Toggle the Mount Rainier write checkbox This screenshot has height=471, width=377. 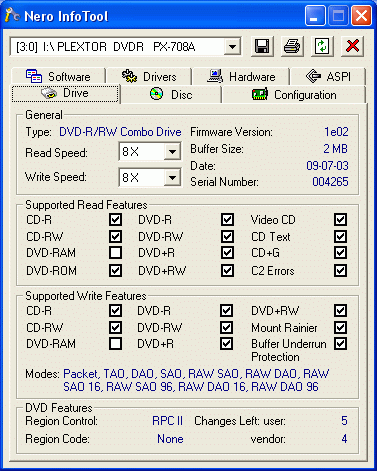(340, 327)
